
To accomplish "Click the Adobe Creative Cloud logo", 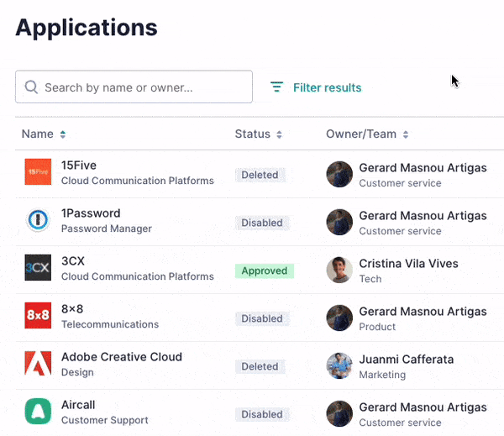I will click(38, 364).
